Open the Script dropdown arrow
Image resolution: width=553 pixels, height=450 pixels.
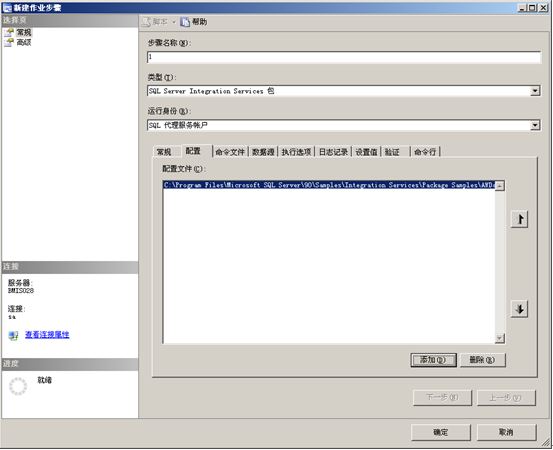[x=174, y=22]
